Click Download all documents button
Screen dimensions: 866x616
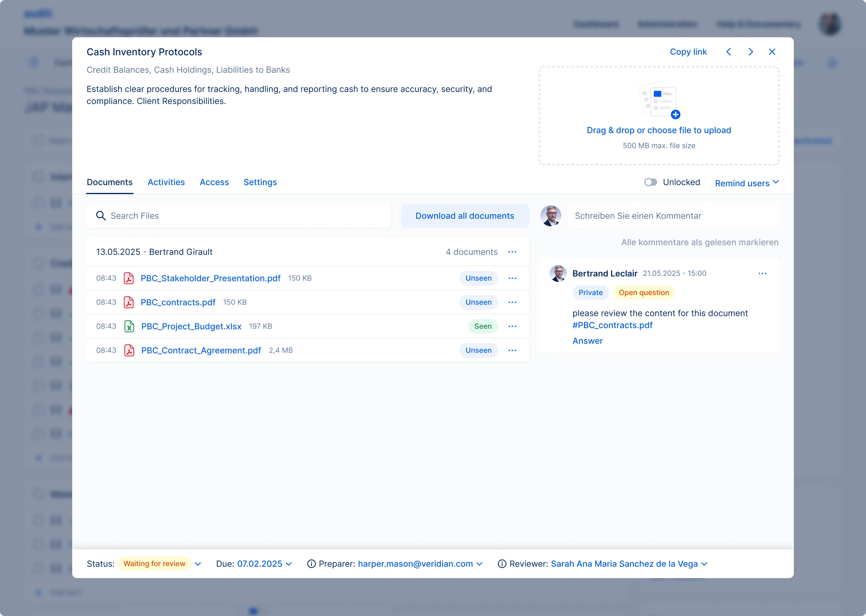[465, 216]
